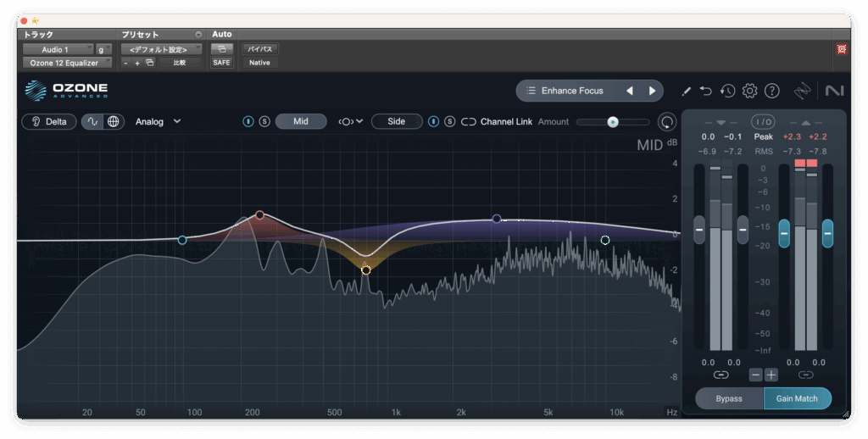Click the Gain Match button
The width and height of the screenshot is (868, 439).
pos(797,398)
